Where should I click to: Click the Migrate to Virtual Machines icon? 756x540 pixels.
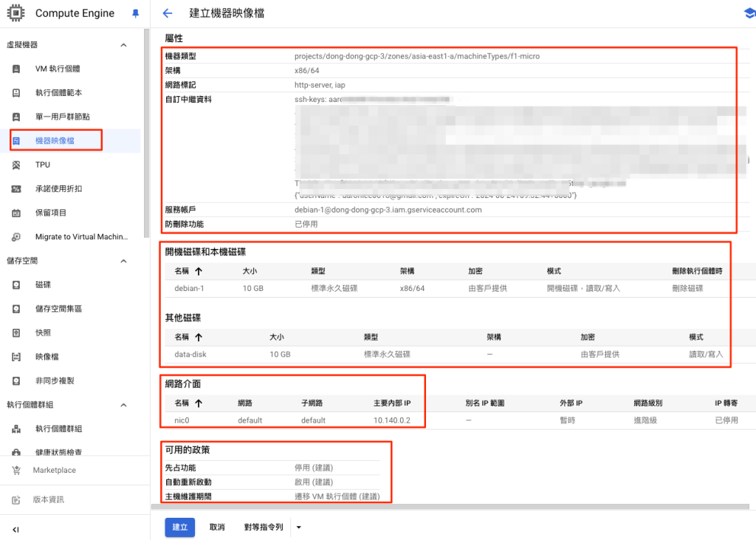coord(16,237)
